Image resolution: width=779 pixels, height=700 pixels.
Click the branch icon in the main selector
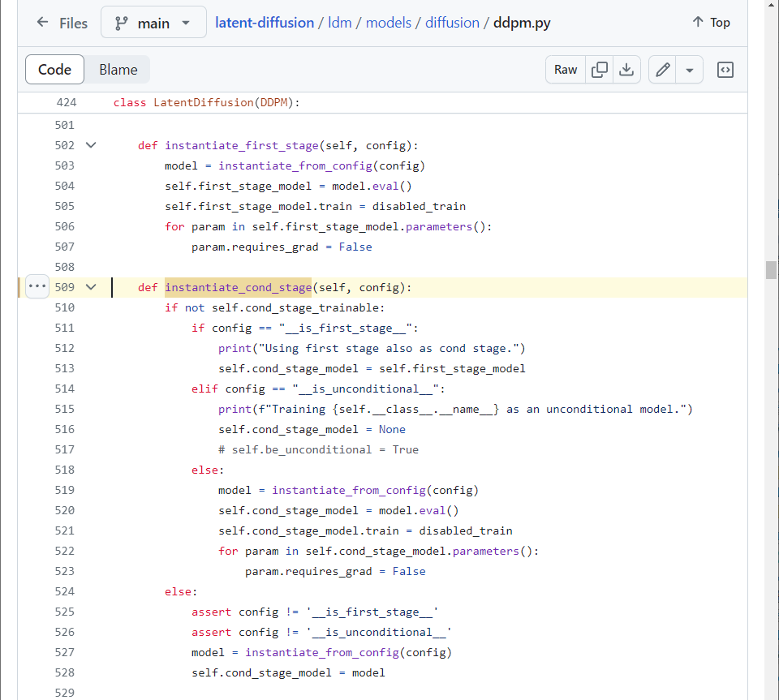121,24
